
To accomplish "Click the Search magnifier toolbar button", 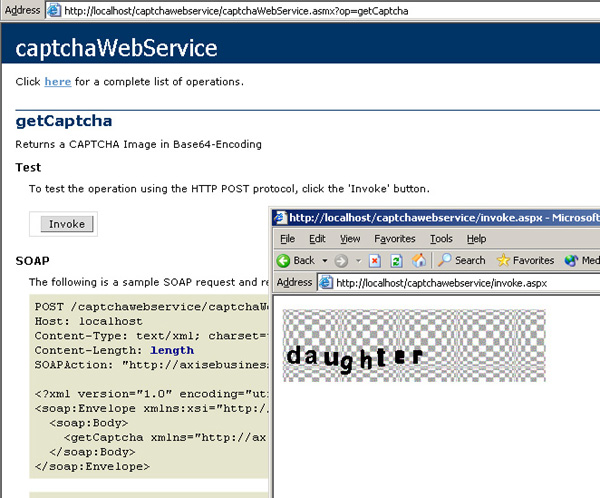I will coord(461,260).
